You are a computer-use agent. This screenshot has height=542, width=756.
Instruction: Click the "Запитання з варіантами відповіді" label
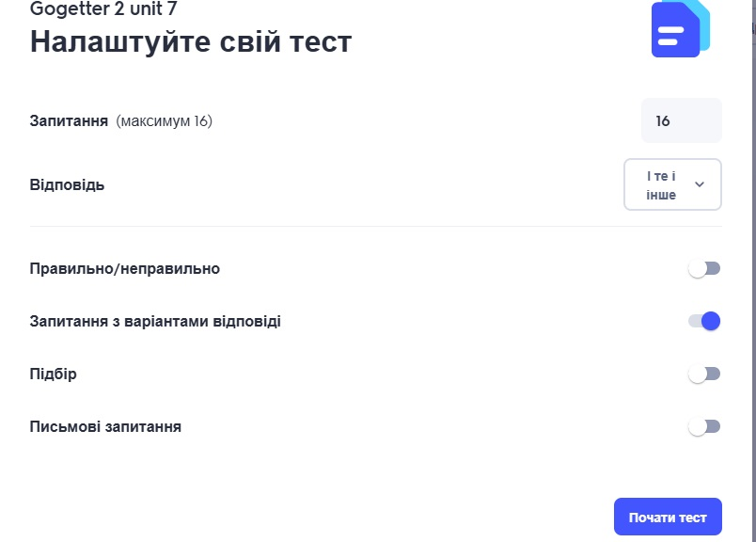tap(155, 322)
